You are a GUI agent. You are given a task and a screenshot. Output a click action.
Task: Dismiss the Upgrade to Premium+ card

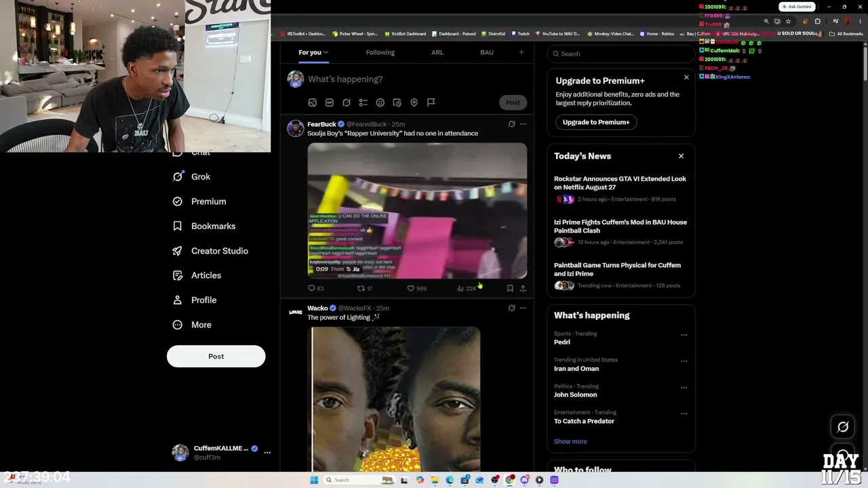pyautogui.click(x=686, y=77)
